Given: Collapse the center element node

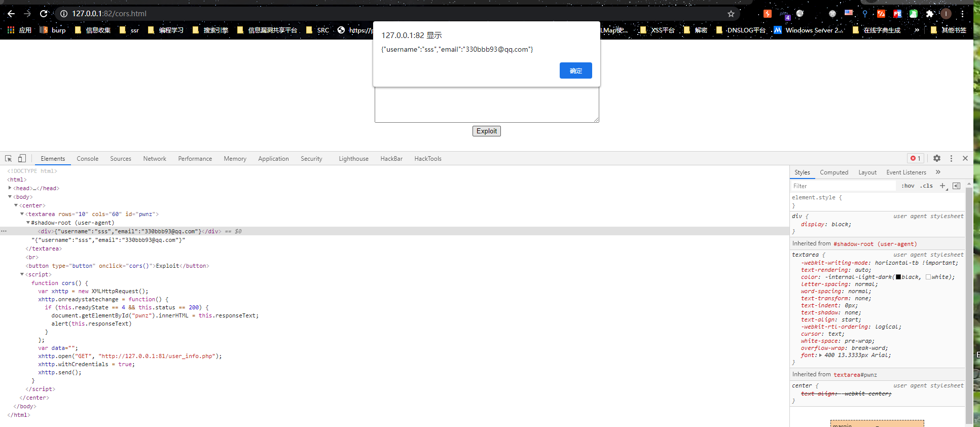Looking at the screenshot, I should (16, 205).
